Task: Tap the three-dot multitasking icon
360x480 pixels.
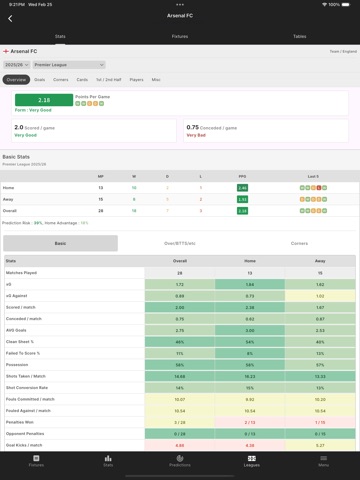Action: point(180,5)
